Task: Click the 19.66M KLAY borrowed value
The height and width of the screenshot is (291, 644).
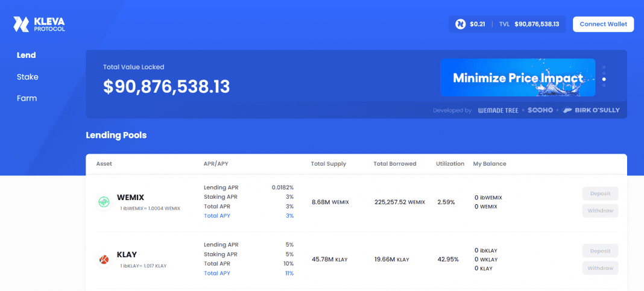Action: (392, 260)
